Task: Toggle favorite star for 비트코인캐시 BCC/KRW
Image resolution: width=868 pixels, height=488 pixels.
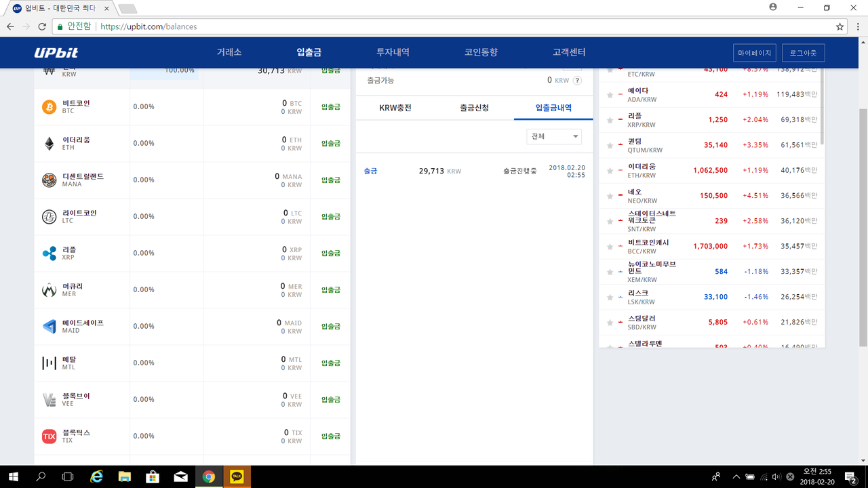Action: [x=610, y=246]
